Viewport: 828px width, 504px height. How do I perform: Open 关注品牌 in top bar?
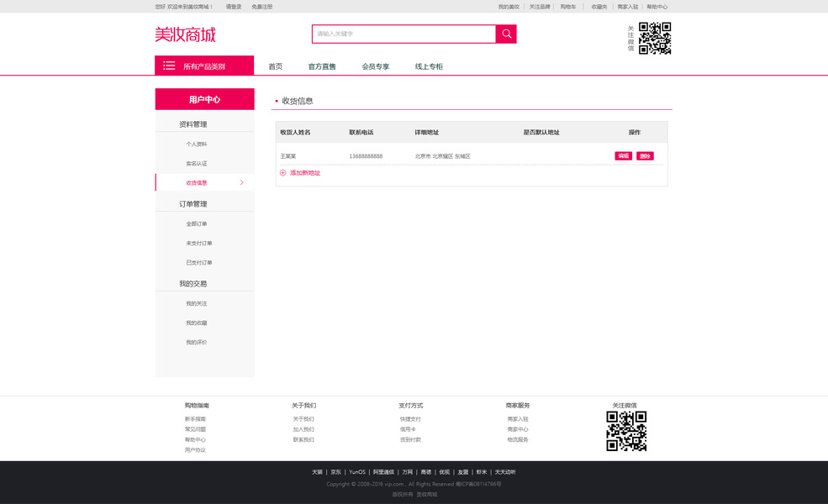pyautogui.click(x=540, y=7)
